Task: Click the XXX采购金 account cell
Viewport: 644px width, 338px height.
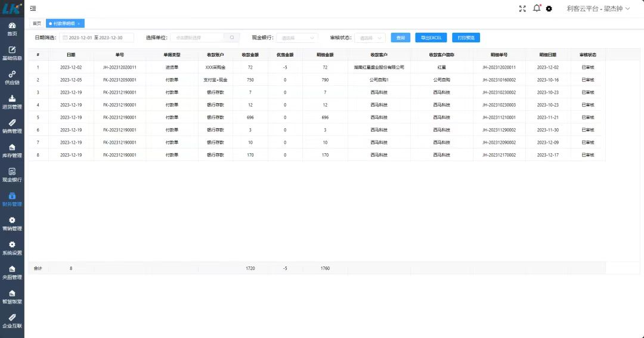Action: [x=215, y=67]
